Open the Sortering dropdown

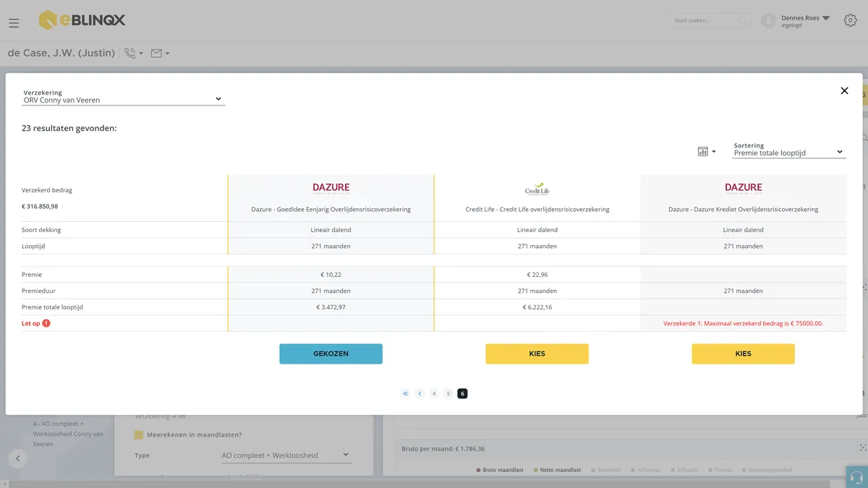click(x=789, y=152)
